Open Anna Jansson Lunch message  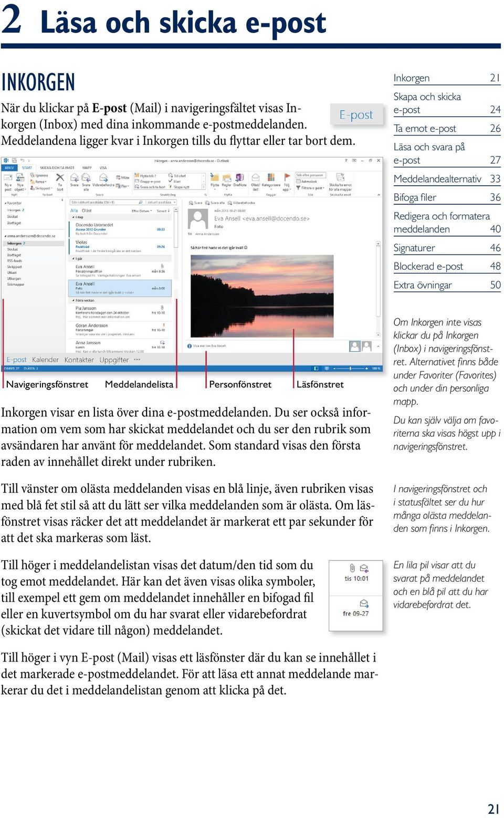coord(120,347)
